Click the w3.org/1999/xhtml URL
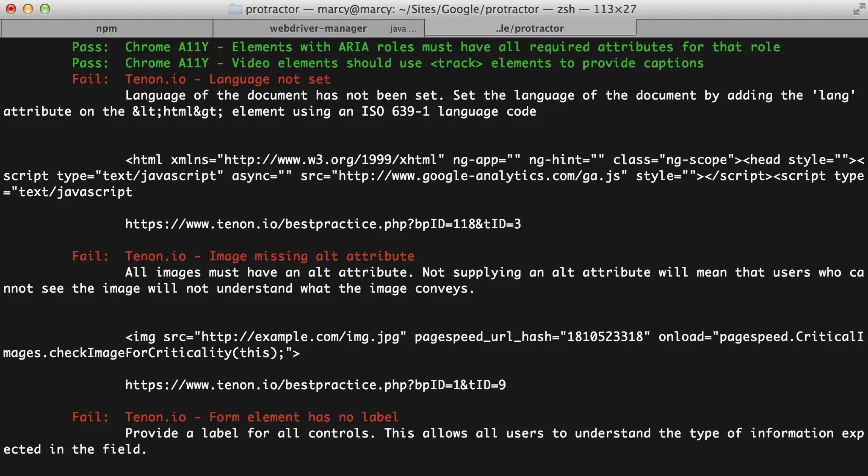The height and width of the screenshot is (476, 868). tap(330, 160)
